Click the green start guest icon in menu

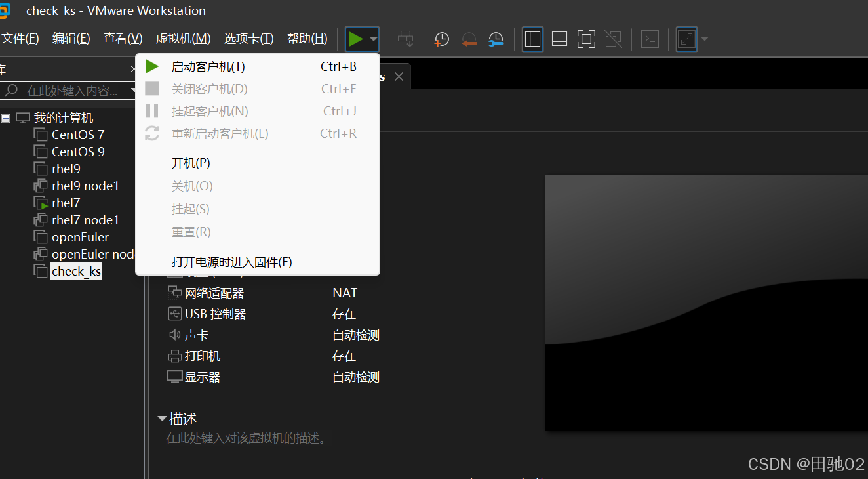152,66
